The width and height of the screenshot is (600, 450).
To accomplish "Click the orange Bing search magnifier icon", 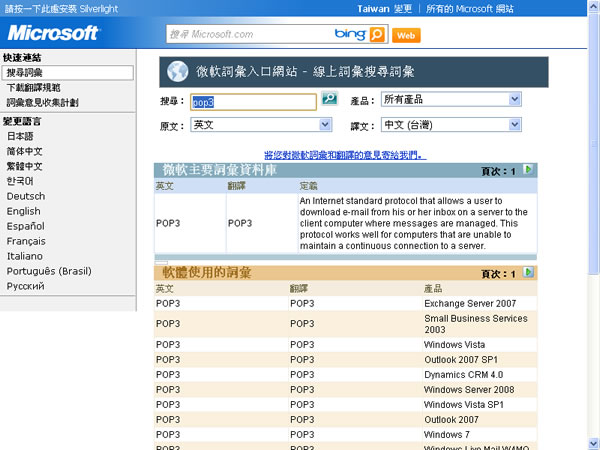I will [x=376, y=34].
